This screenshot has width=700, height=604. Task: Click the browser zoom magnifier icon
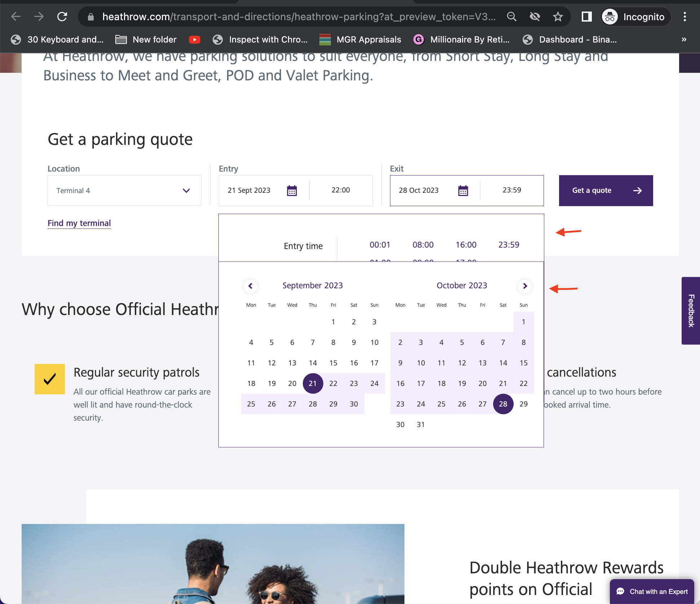[511, 17]
